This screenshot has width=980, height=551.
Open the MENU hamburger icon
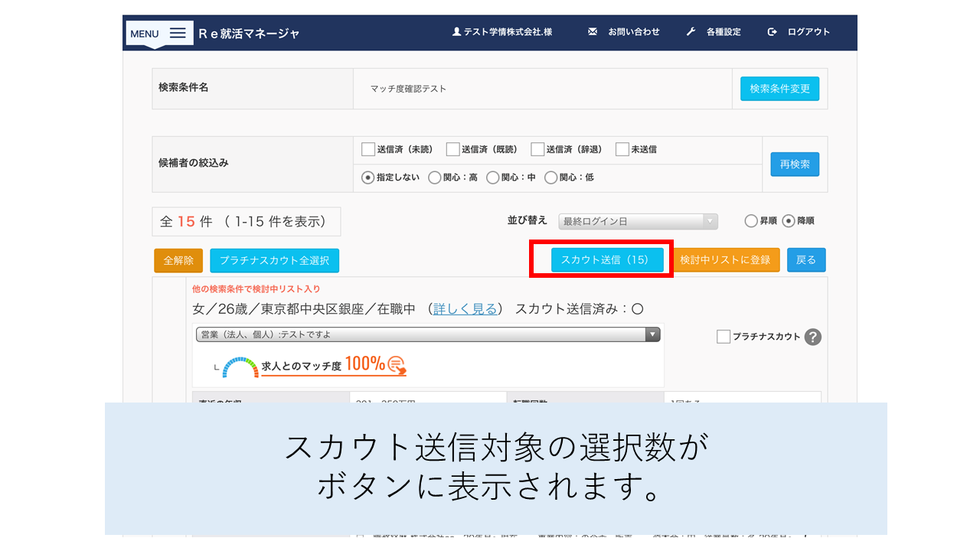(178, 33)
